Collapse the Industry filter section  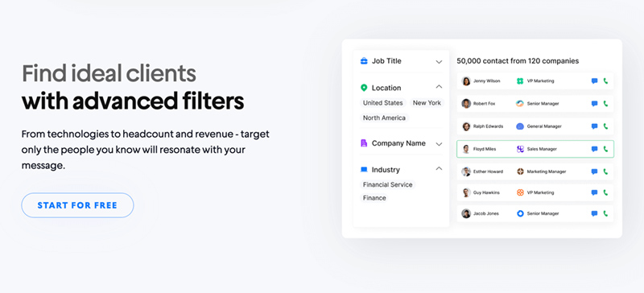[439, 168]
